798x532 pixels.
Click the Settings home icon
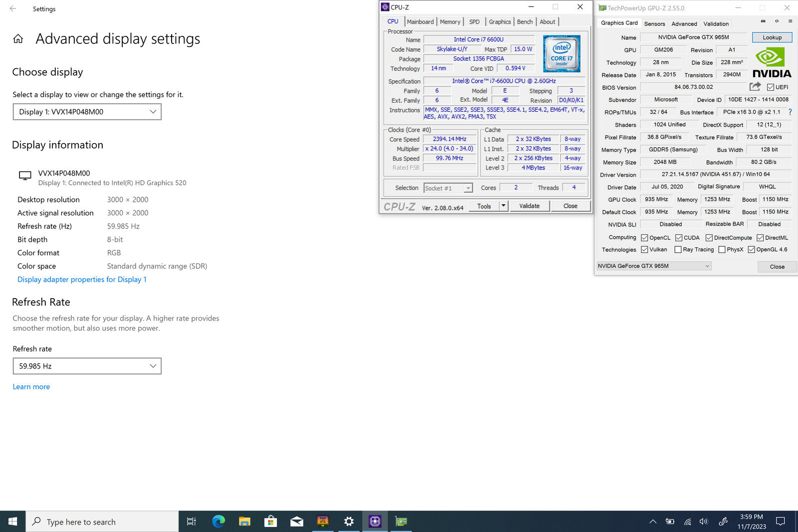[18, 39]
